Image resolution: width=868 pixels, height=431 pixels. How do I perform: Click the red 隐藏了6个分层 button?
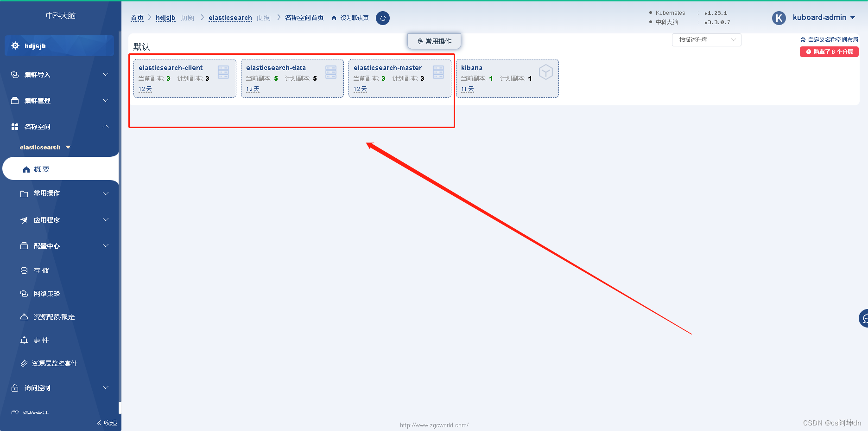click(829, 52)
